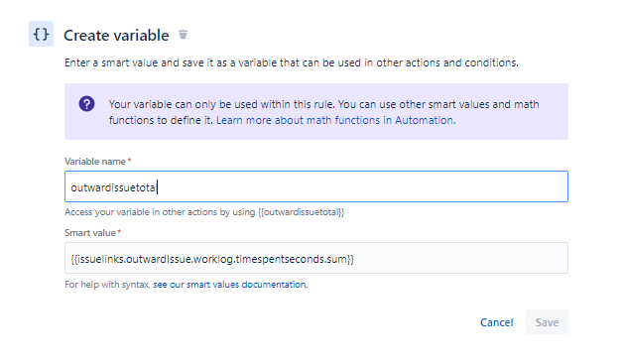Click the Cancel button
Viewport: 623px width, 364px height.
(x=497, y=322)
